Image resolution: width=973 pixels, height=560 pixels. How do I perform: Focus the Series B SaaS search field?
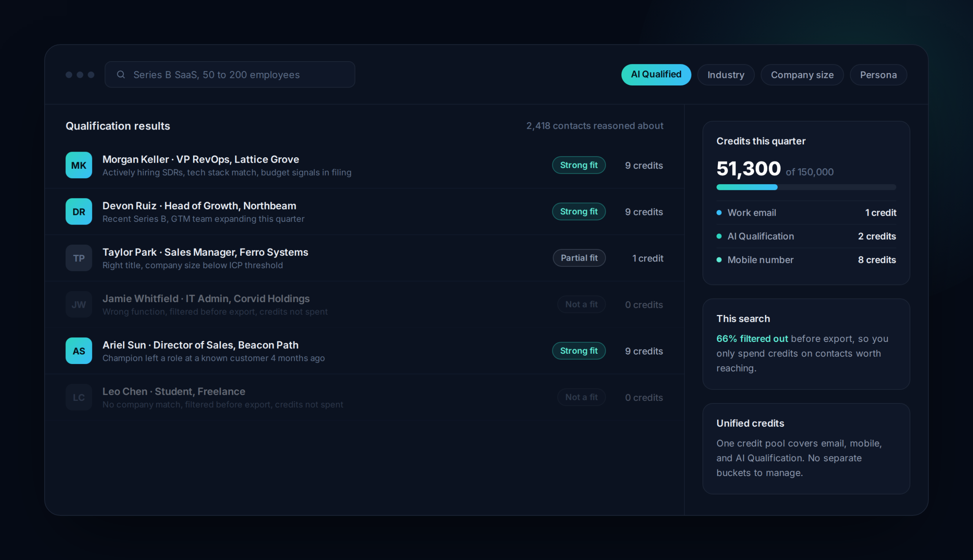click(230, 74)
